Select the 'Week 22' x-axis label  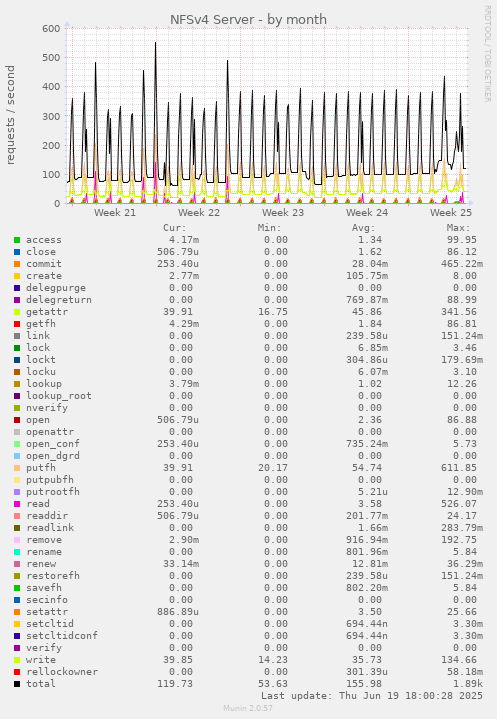[199, 213]
